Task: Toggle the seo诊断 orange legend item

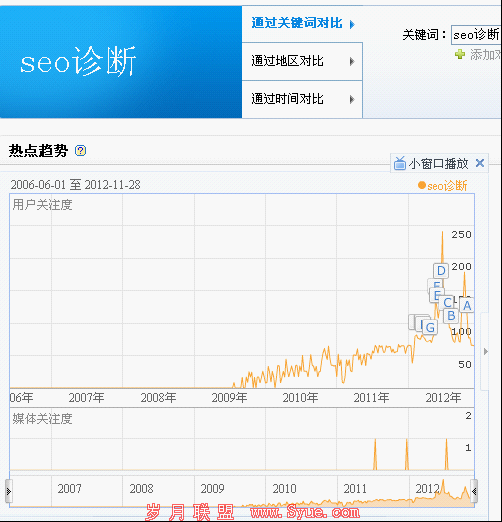Action: (443, 186)
